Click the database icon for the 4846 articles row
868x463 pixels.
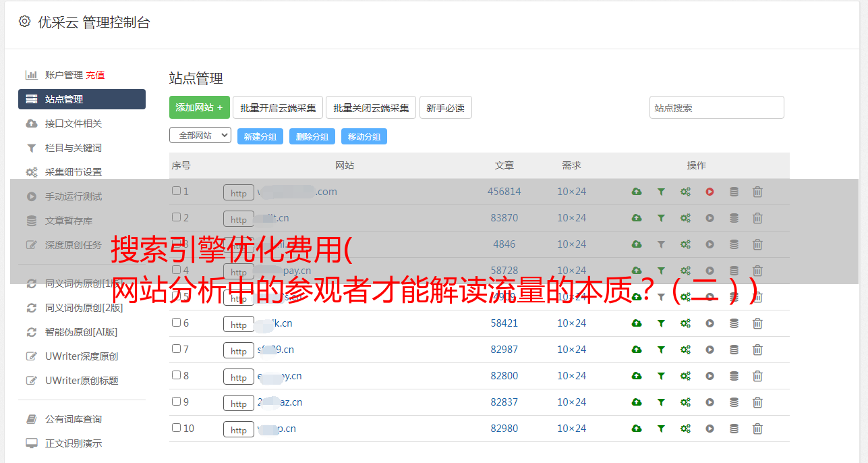point(734,244)
